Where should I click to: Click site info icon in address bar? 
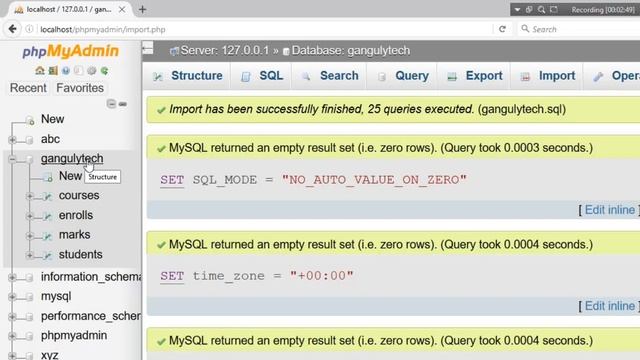tap(29, 29)
